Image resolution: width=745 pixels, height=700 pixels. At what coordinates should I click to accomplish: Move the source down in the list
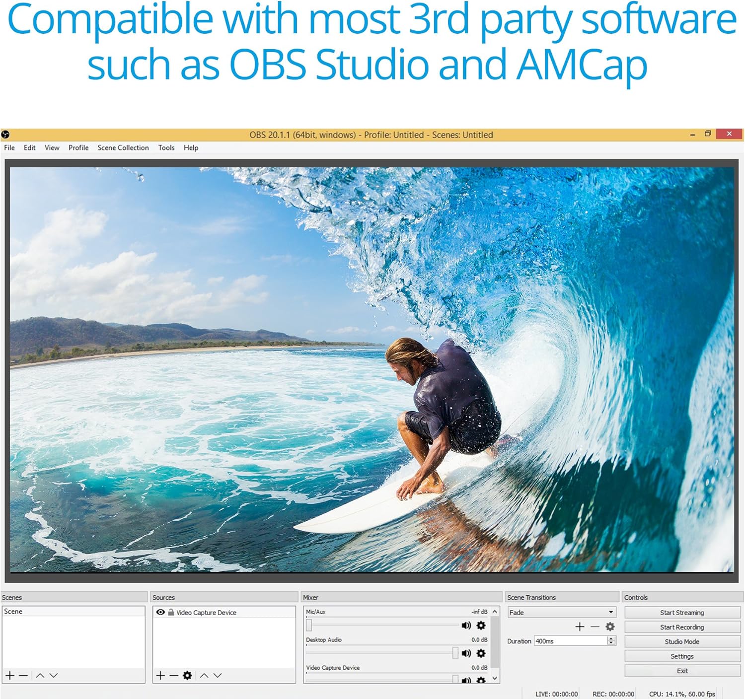coord(218,676)
